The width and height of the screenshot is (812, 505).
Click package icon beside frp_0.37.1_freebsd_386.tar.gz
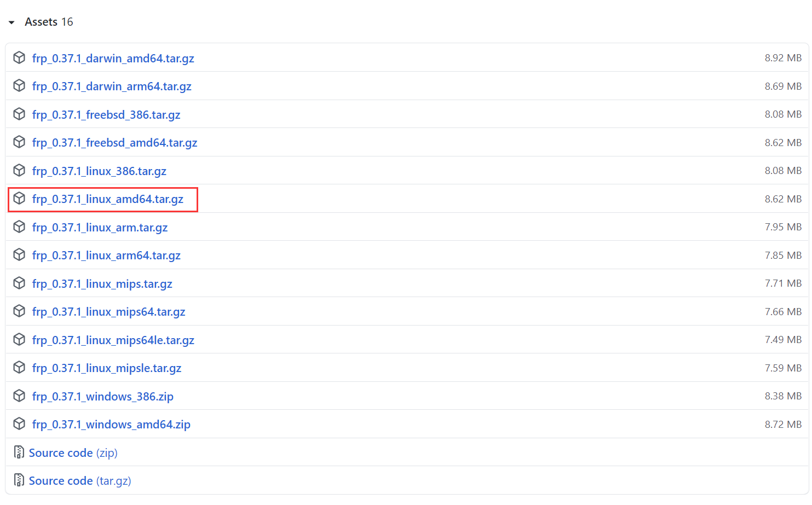point(19,114)
